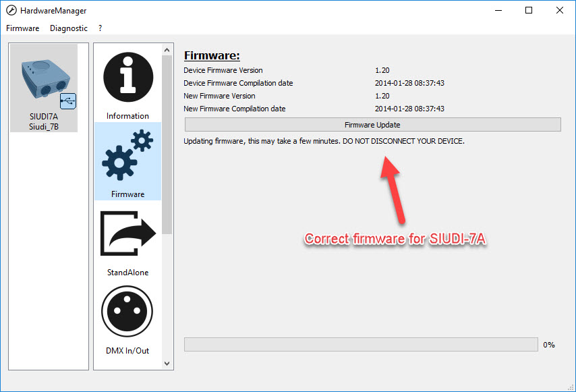Click the sidebar scroll down arrow
The height and width of the screenshot is (392, 576).
click(167, 364)
